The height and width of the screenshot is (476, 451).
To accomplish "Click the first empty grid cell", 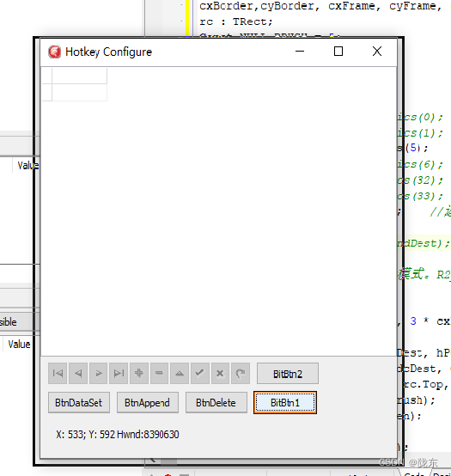I will (80, 76).
